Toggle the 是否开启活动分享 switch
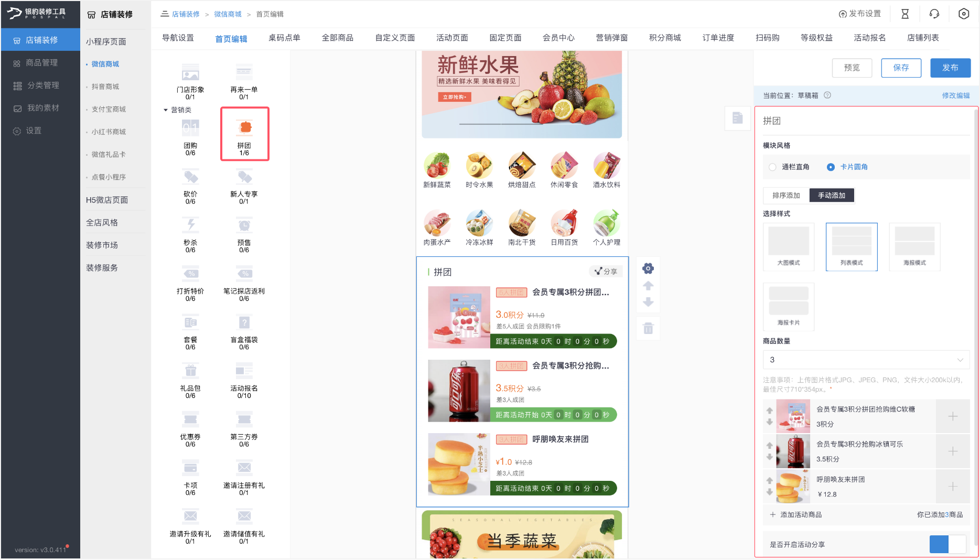980x560 pixels. (947, 544)
